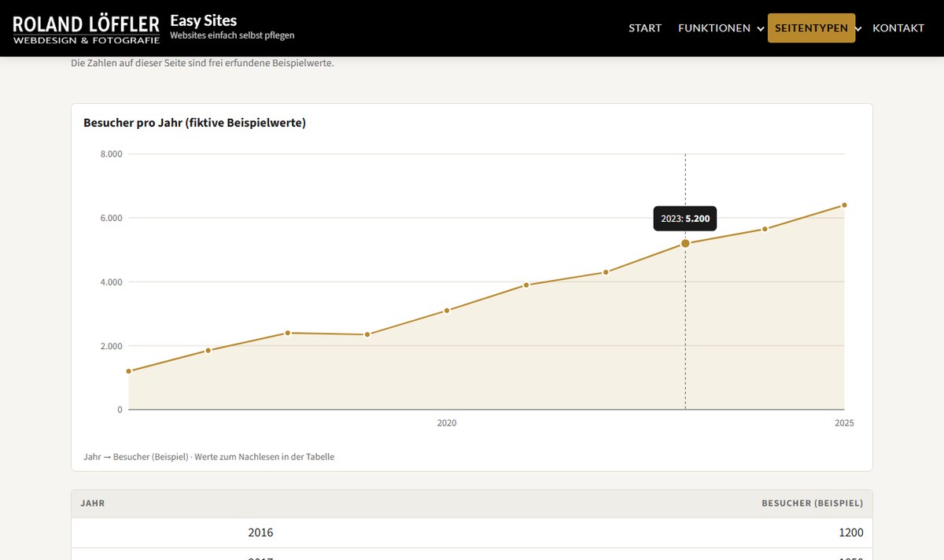
Task: Click the 2.000 y-axis label
Action: [x=111, y=346]
